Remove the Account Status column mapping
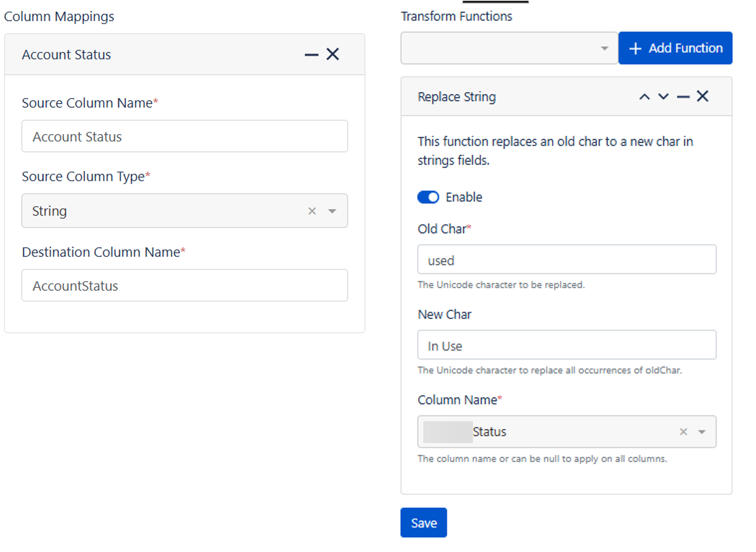This screenshot has width=756, height=552. [333, 54]
